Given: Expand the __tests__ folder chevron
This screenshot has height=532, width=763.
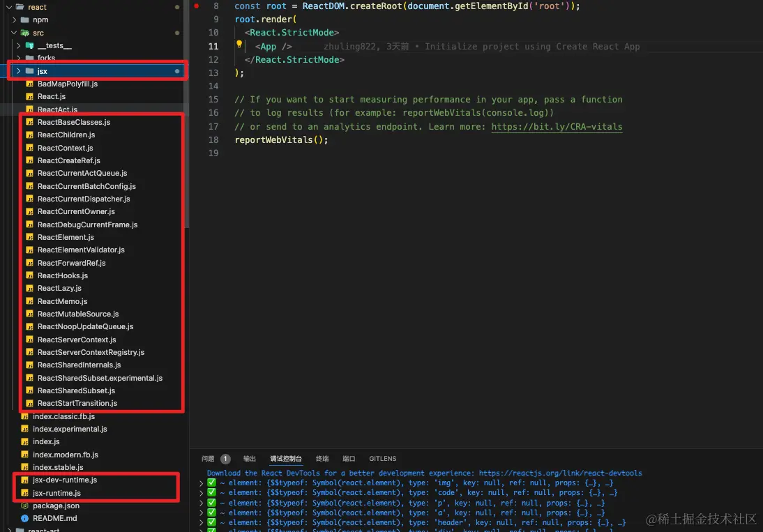Looking at the screenshot, I should point(19,46).
